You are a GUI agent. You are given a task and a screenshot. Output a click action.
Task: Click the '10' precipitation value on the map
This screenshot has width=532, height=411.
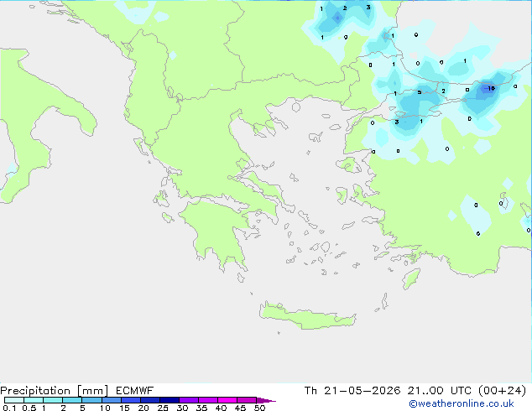pos(491,89)
